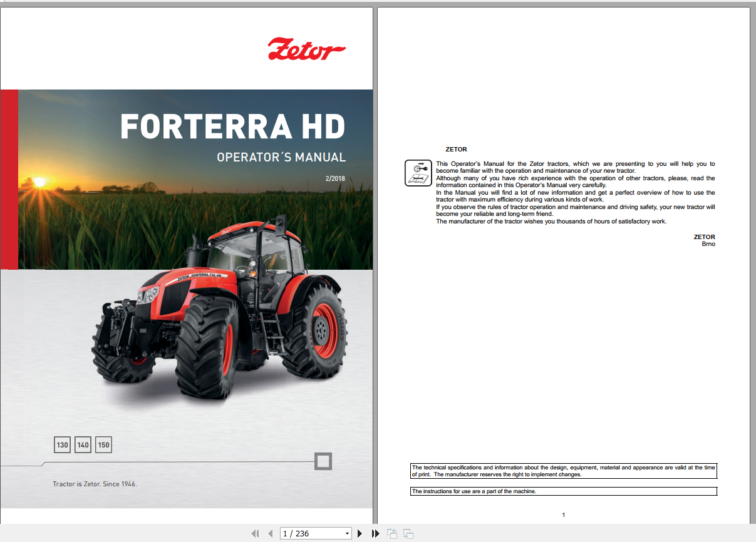Viewport: 756px width, 542px height.
Task: Click the red Zetor logo on cover
Action: [x=306, y=49]
